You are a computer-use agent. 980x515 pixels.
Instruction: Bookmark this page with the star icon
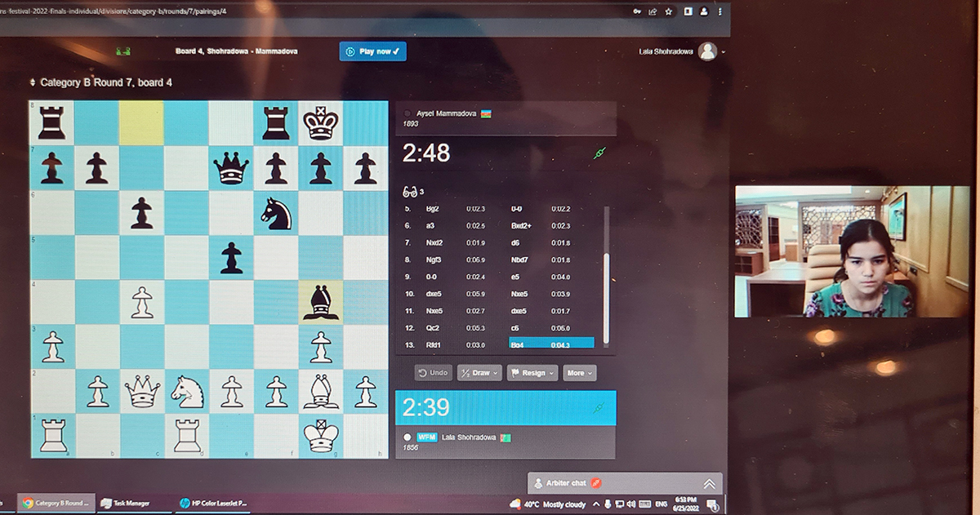[668, 11]
